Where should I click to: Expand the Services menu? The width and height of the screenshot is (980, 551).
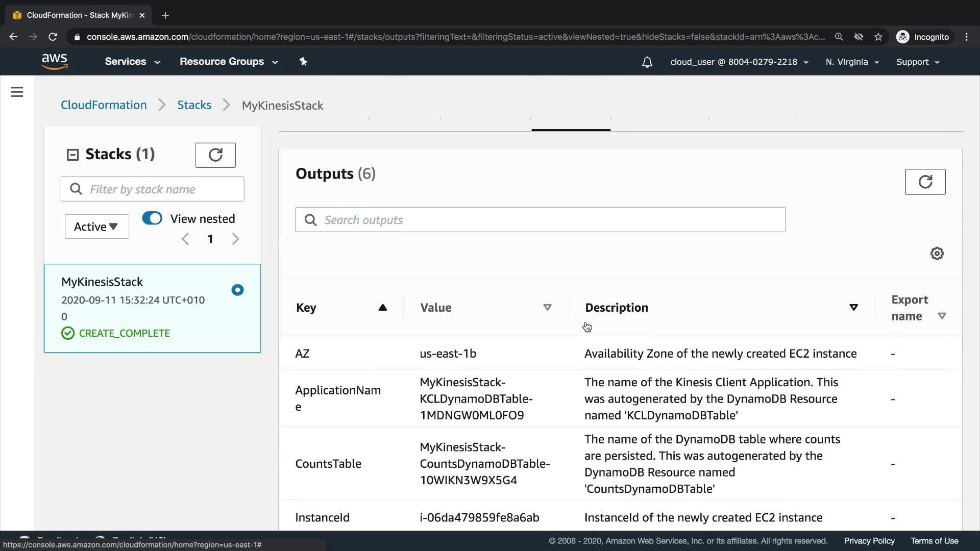click(132, 62)
